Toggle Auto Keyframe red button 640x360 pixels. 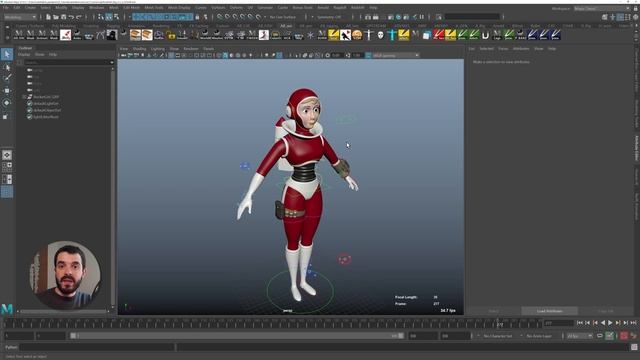624,336
